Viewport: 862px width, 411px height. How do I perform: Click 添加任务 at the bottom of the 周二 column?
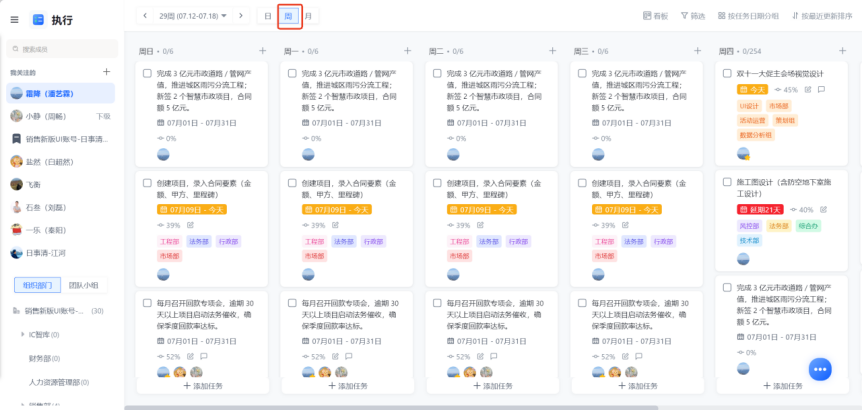tap(493, 386)
